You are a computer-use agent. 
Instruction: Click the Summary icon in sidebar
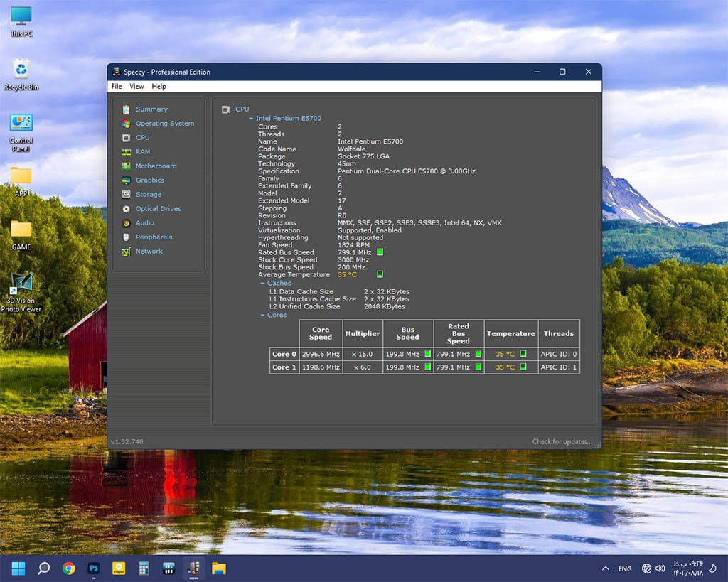point(126,109)
